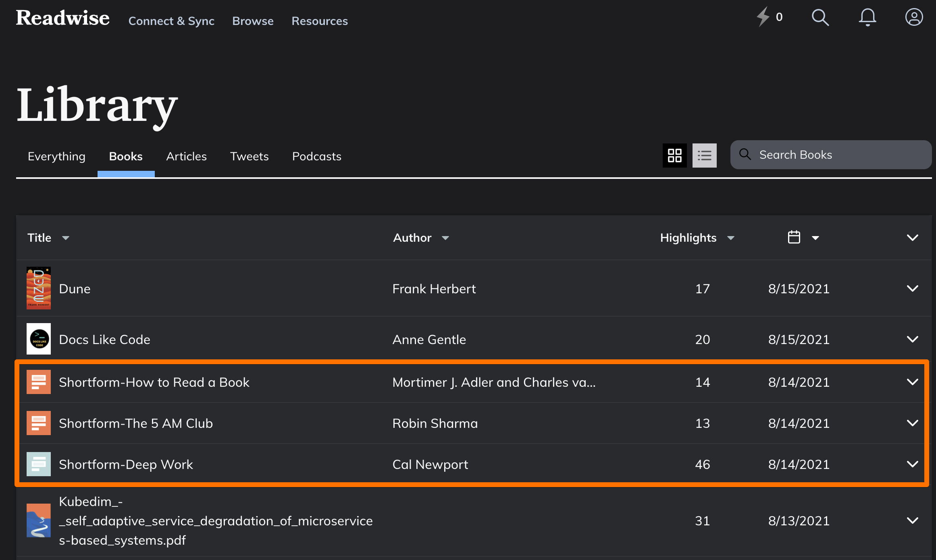This screenshot has height=560, width=936.
Task: Click the 46 highlights count for Deep Work
Action: pyautogui.click(x=702, y=465)
